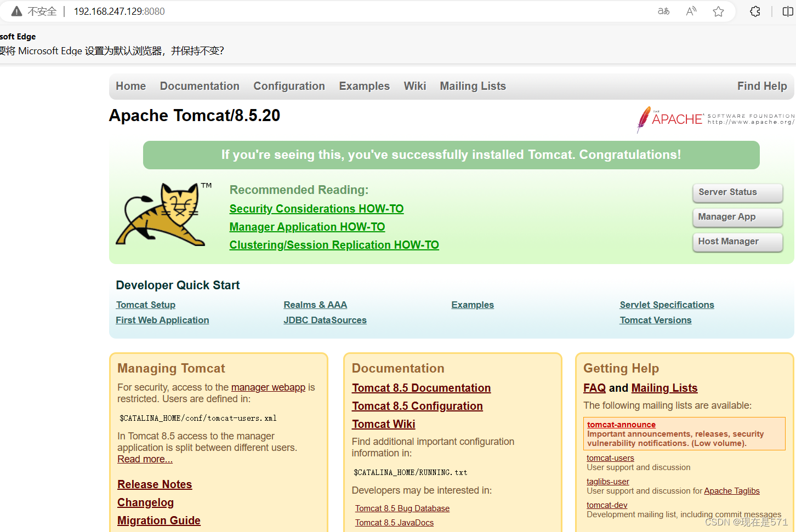This screenshot has width=796, height=532.
Task: Open the Servlet Specifications link
Action: click(x=667, y=305)
